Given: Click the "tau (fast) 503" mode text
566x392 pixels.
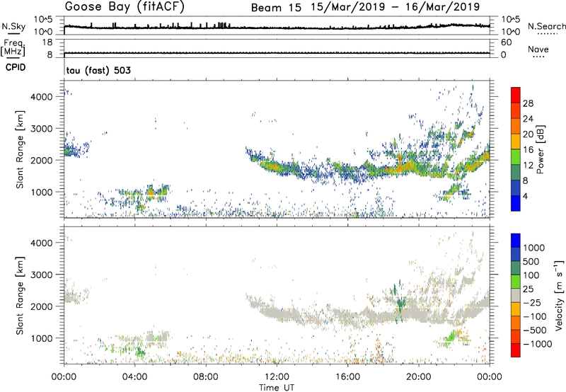Looking at the screenshot, I should (98, 70).
